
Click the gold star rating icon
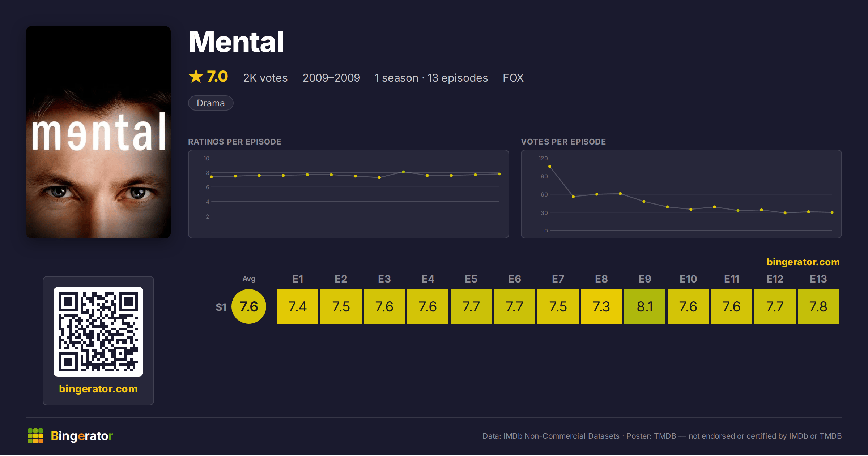tap(196, 77)
